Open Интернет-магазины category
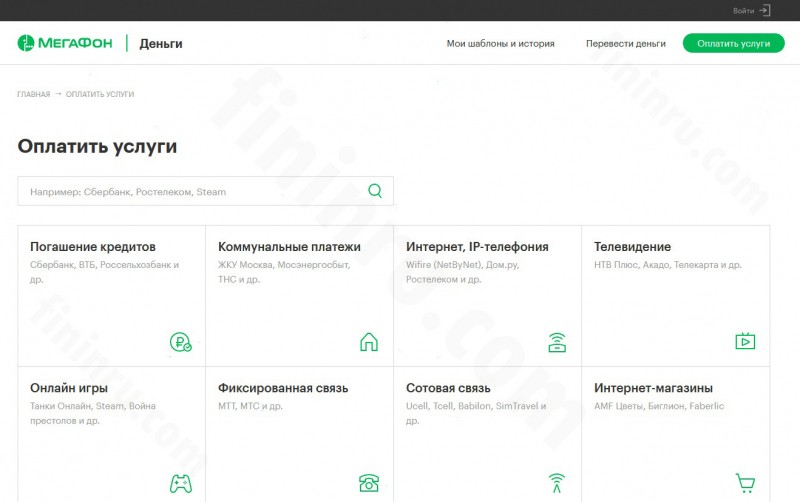This screenshot has width=800, height=502. (676, 434)
